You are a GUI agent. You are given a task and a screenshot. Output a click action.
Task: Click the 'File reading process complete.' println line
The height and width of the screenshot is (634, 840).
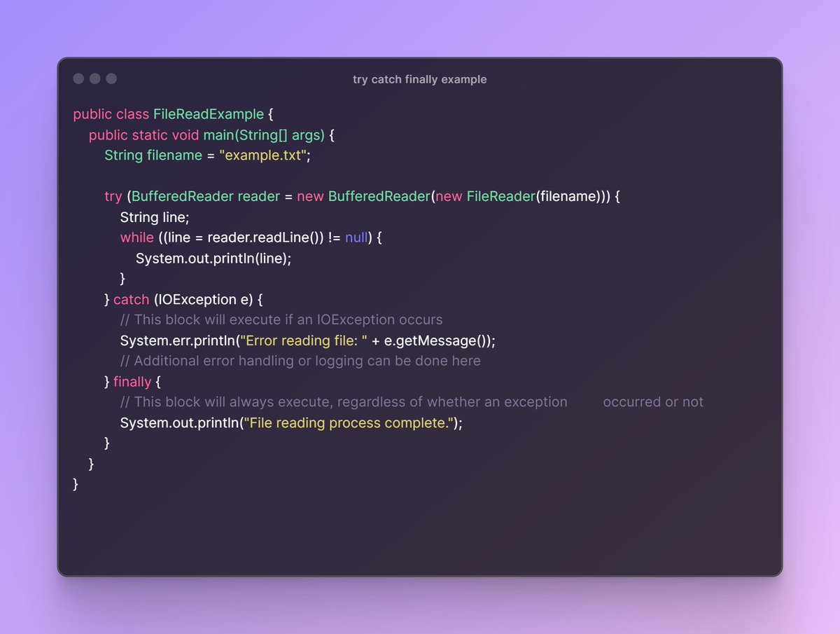[292, 423]
